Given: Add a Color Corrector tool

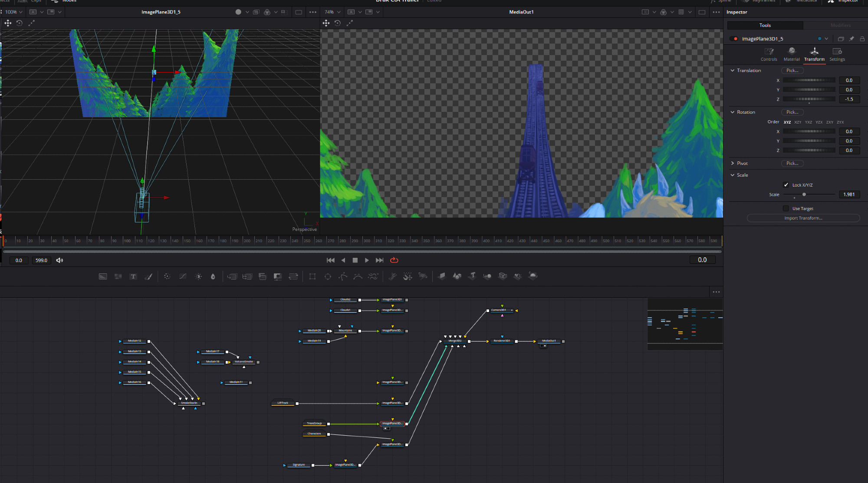Looking at the screenshot, I should click(167, 276).
